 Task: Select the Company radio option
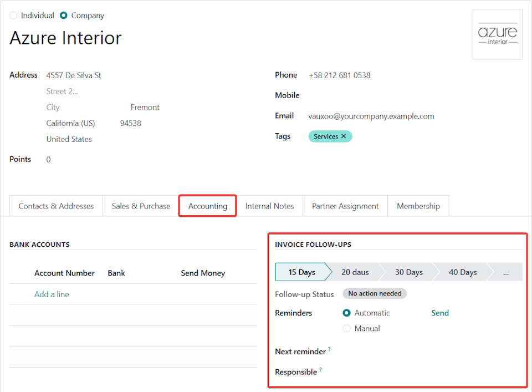(x=63, y=16)
